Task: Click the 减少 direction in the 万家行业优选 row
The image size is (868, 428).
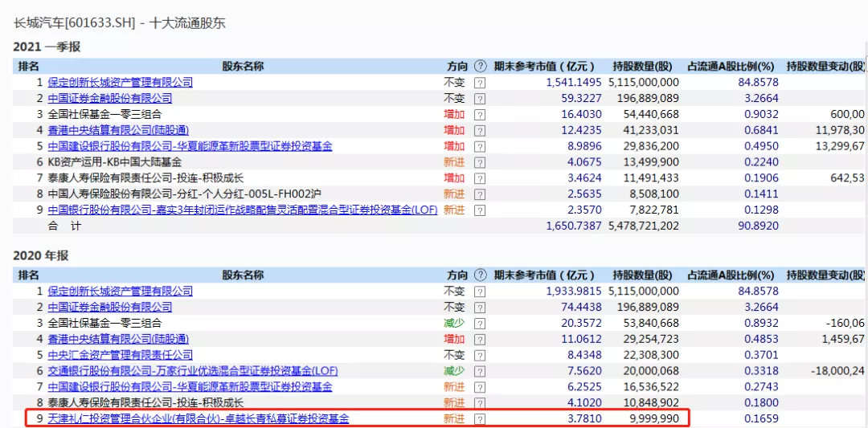Action: [454, 371]
